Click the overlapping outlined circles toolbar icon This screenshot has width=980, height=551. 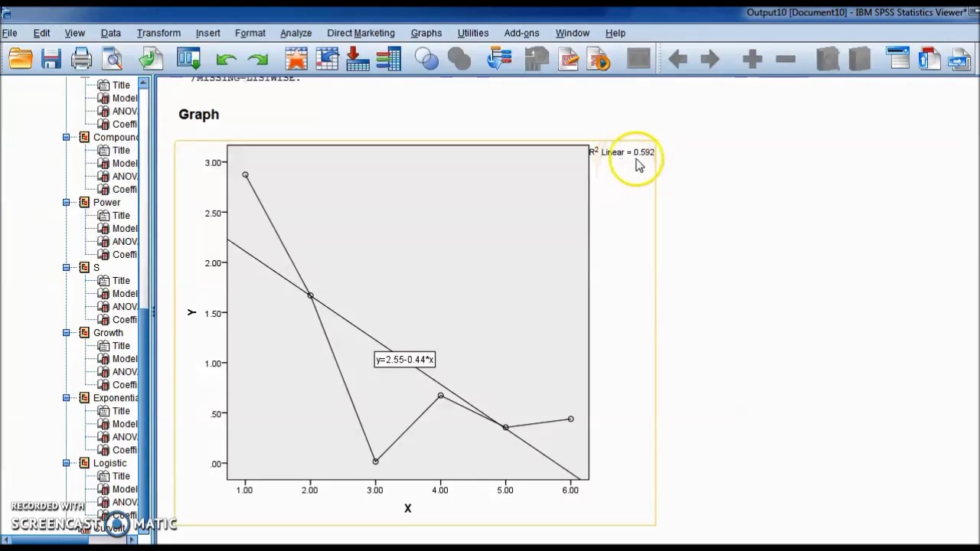pyautogui.click(x=426, y=58)
